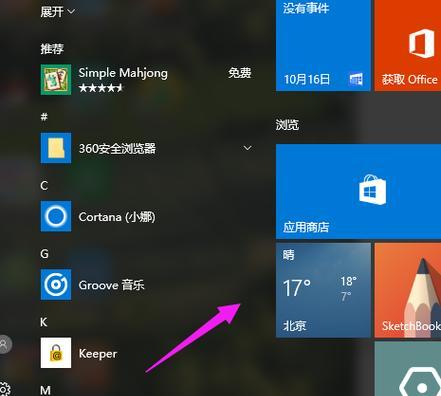Open the 360安全浏览器 folder icon

pos(56,148)
